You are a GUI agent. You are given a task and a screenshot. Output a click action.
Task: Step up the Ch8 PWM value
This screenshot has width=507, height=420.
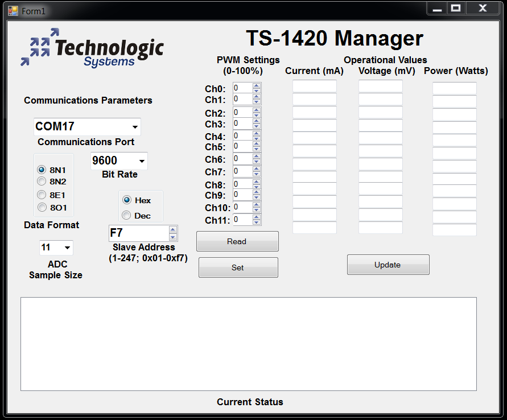click(x=257, y=182)
